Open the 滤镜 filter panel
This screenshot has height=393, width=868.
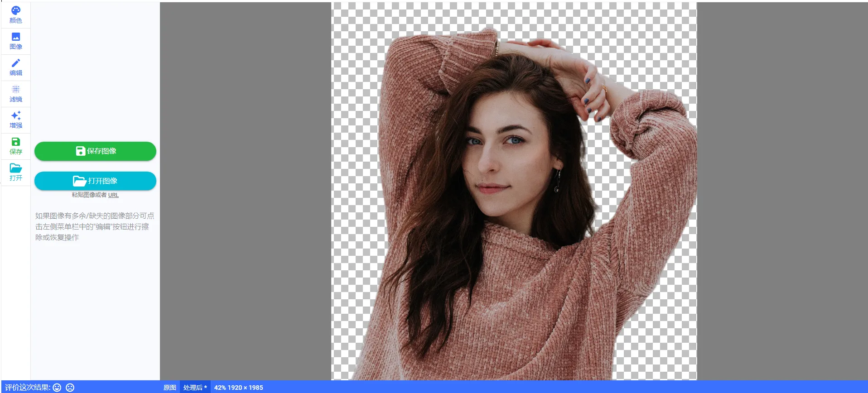tap(16, 93)
